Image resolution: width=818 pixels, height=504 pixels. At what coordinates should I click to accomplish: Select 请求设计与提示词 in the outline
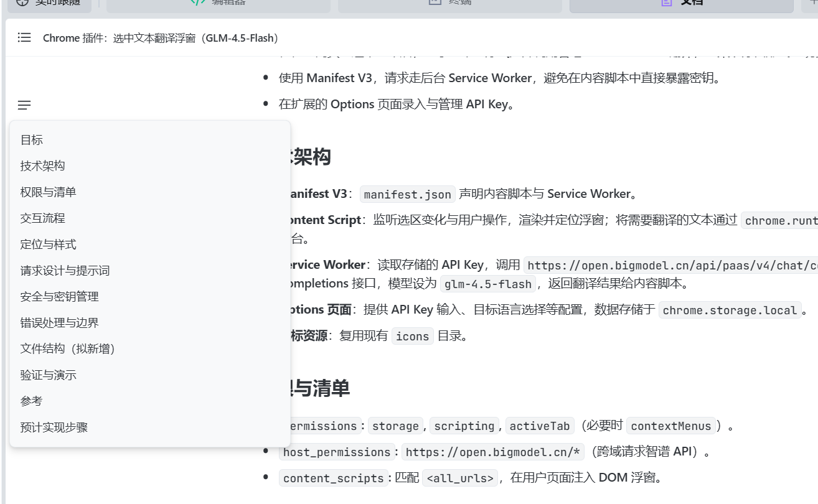pyautogui.click(x=65, y=271)
